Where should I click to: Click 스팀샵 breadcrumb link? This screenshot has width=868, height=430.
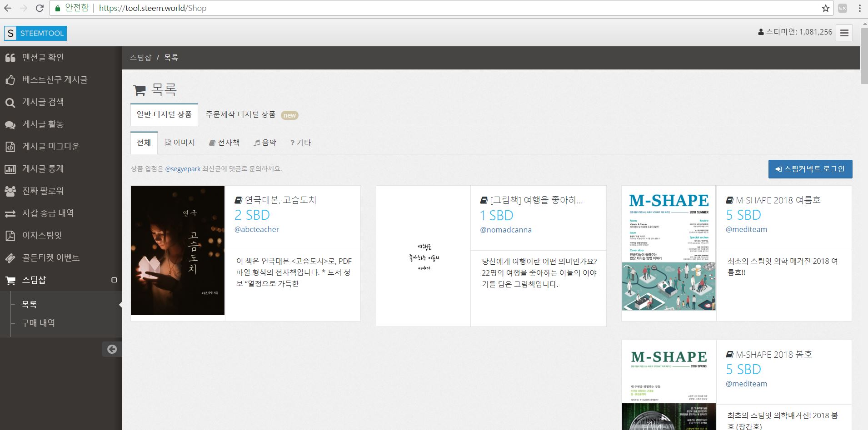point(140,58)
